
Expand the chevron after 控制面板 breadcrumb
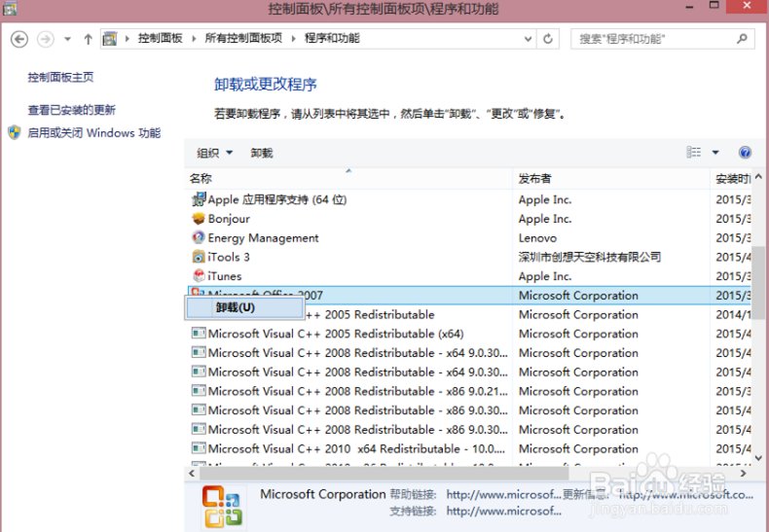point(194,39)
